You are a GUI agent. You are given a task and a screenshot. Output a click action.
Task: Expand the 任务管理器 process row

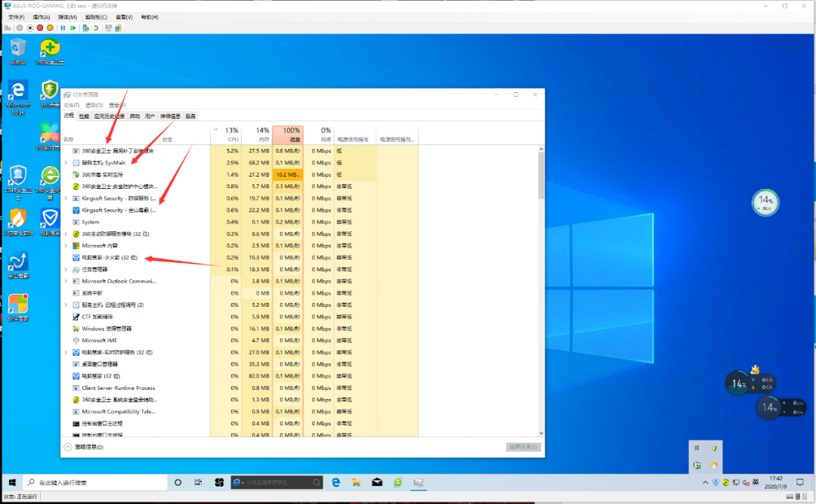(x=66, y=269)
